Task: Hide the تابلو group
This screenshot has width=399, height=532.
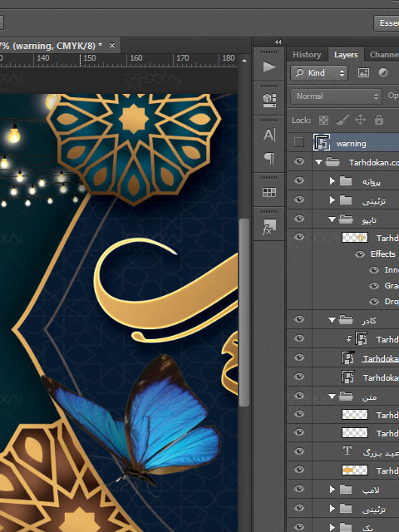Action: (x=299, y=219)
